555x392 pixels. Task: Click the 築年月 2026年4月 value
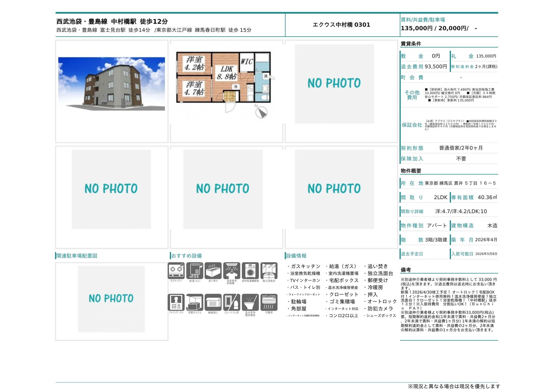(x=486, y=240)
